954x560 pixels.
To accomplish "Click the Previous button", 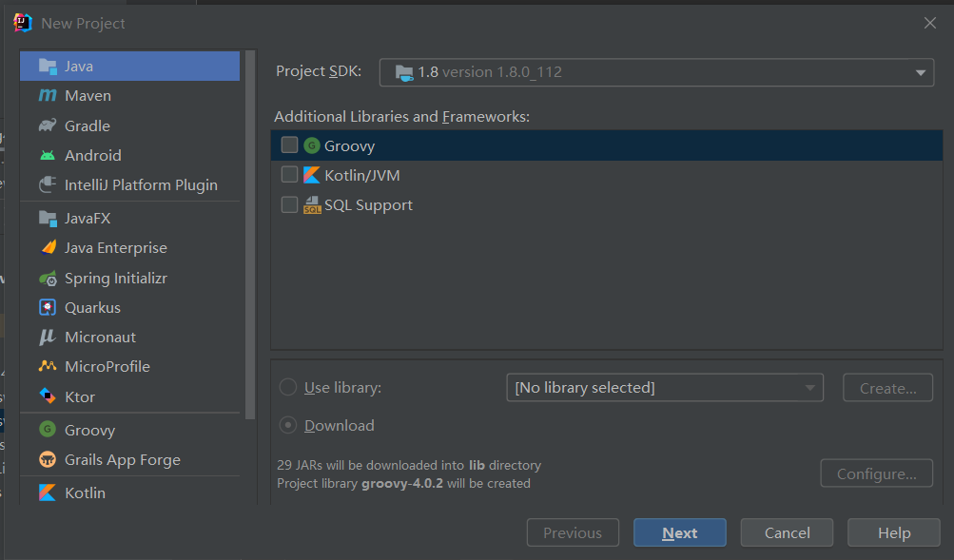I will tap(573, 532).
